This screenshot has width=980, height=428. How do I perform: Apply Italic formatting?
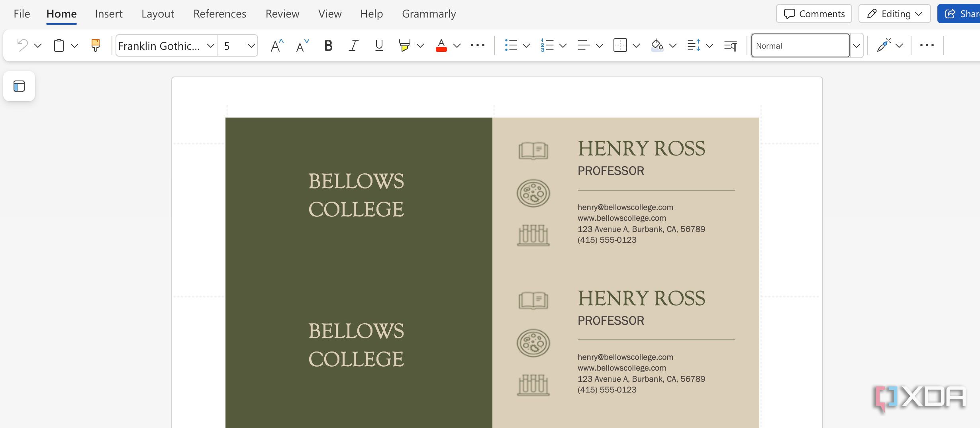pyautogui.click(x=353, y=45)
